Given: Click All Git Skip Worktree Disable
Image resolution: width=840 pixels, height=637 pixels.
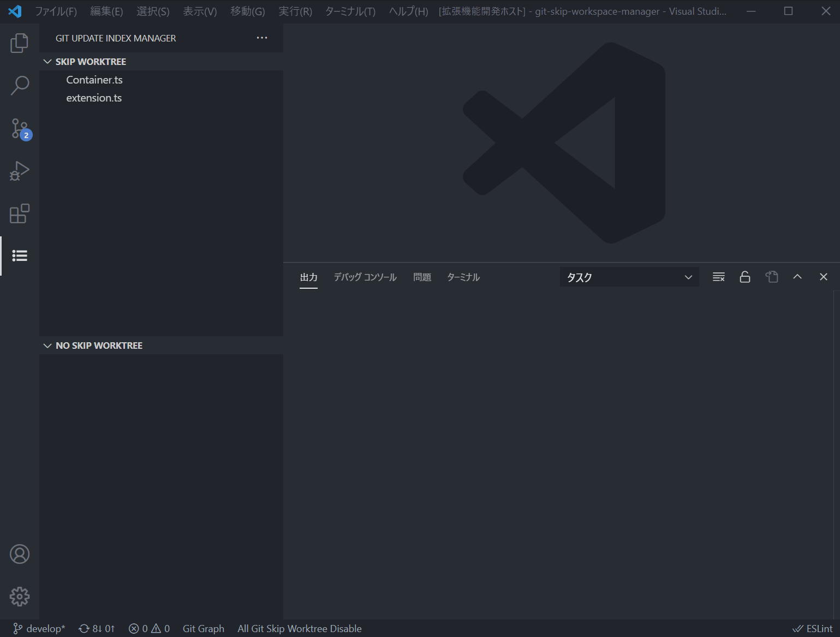Looking at the screenshot, I should (x=300, y=629).
